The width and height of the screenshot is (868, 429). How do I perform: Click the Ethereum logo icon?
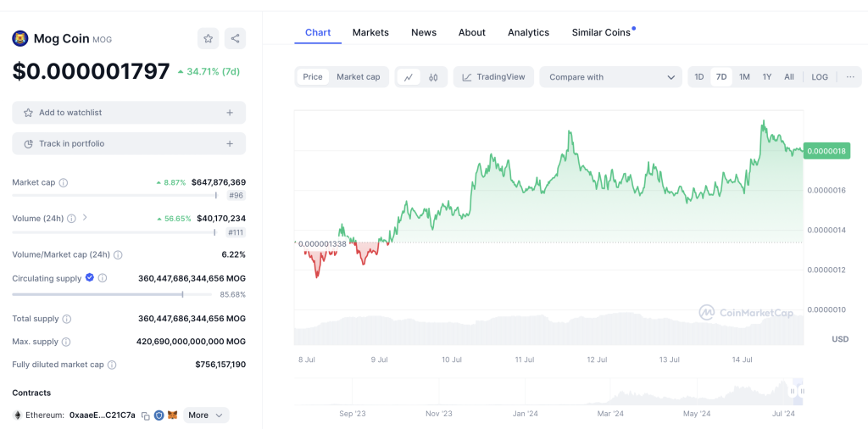(17, 415)
